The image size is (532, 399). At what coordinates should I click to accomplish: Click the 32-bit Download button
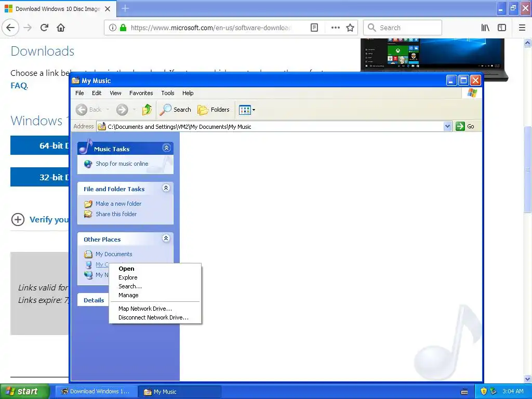39,177
